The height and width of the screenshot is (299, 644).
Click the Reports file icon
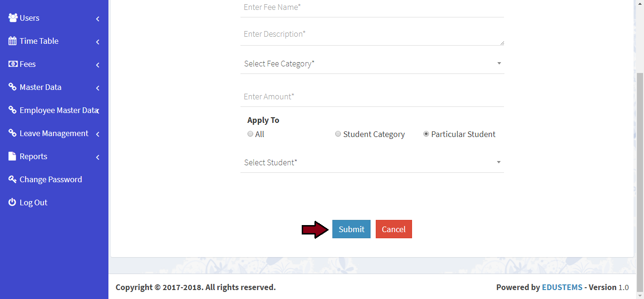13,156
